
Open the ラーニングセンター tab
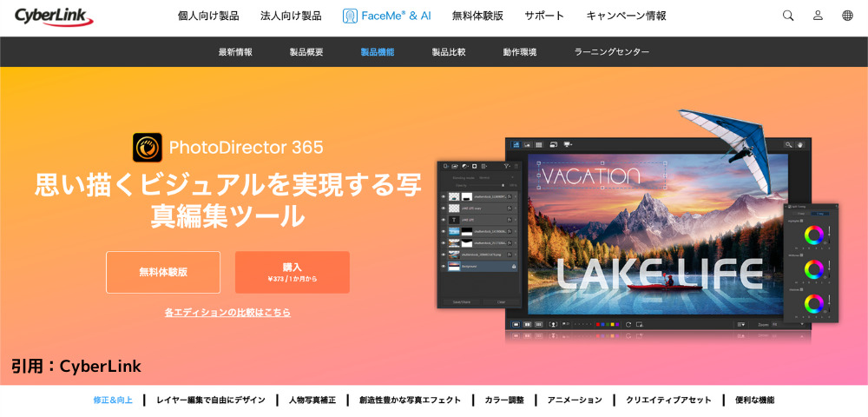tap(612, 52)
